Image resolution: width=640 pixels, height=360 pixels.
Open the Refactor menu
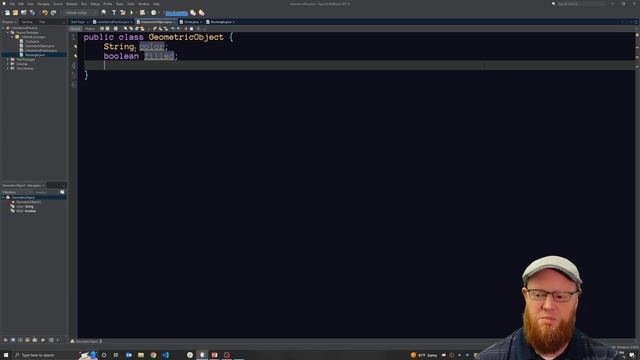coord(72,4)
